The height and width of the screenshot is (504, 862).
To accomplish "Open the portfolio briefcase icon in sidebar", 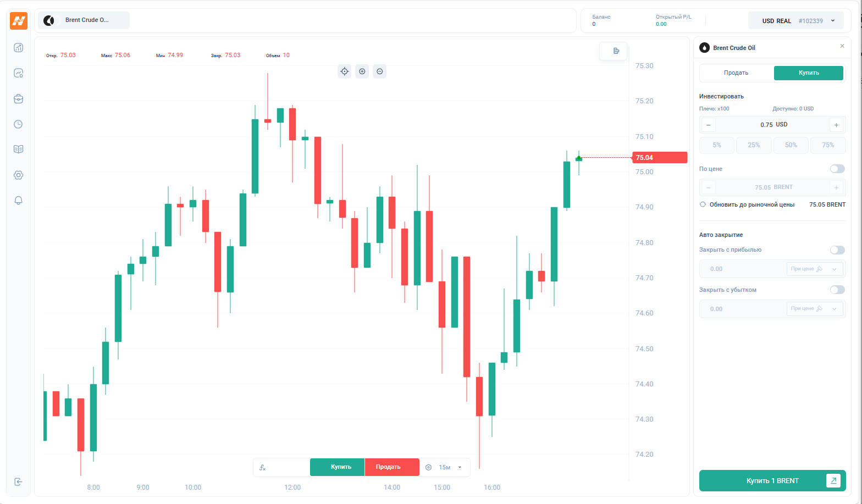I will [18, 99].
